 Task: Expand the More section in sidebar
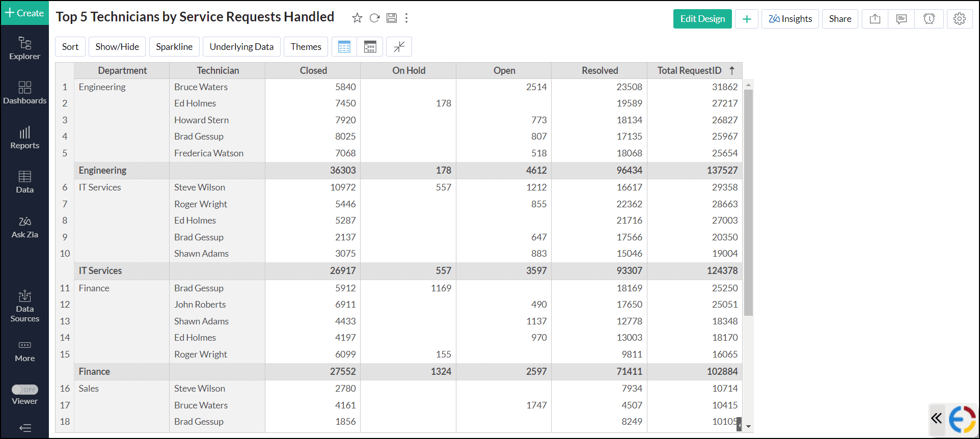click(25, 351)
